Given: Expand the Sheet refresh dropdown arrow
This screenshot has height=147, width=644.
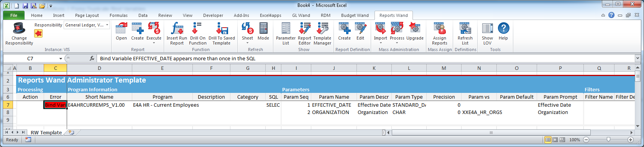Looking at the screenshot, I should click(247, 43).
